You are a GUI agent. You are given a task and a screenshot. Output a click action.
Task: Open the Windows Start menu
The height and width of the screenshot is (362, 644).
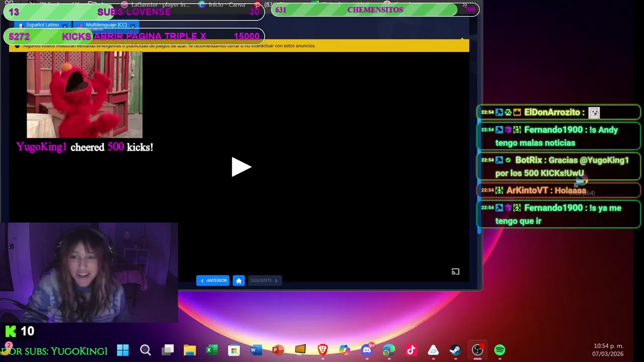123,350
